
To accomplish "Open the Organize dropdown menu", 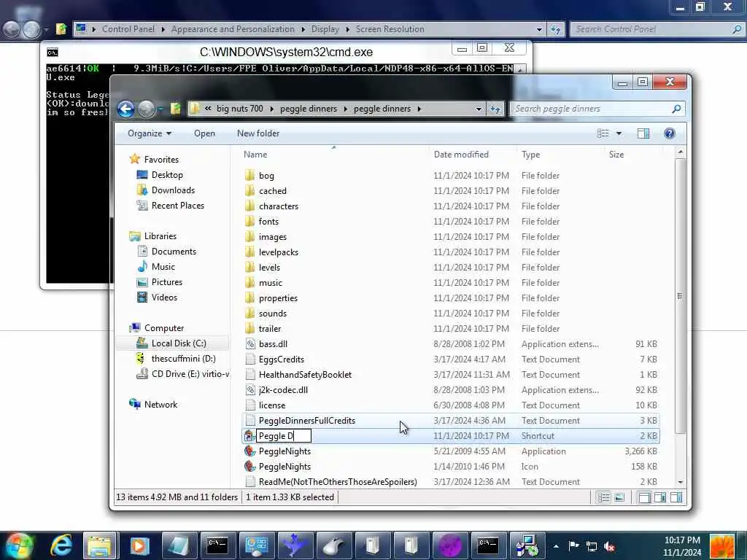I will 149,133.
